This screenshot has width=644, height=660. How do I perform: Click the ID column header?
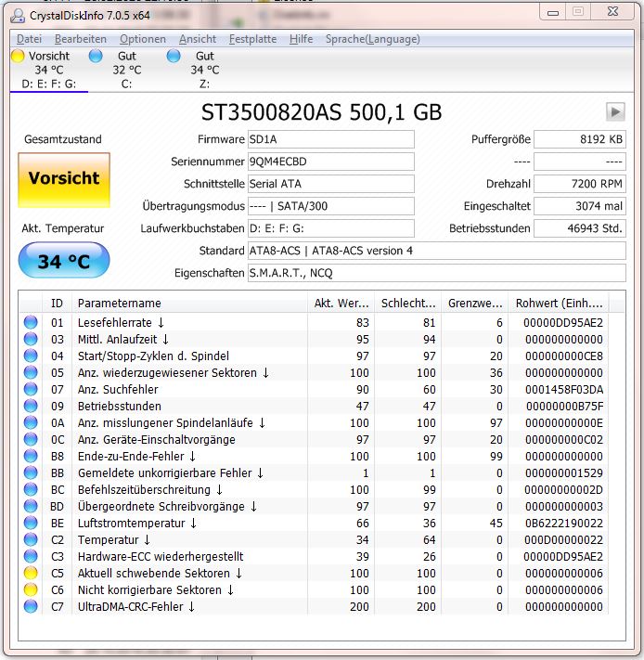[57, 303]
